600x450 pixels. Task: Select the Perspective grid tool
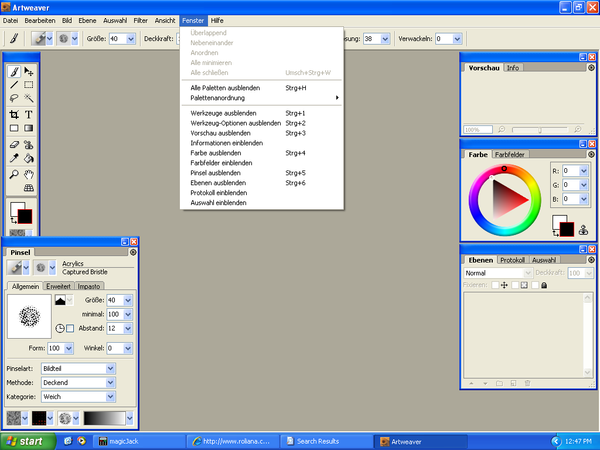tap(29, 188)
